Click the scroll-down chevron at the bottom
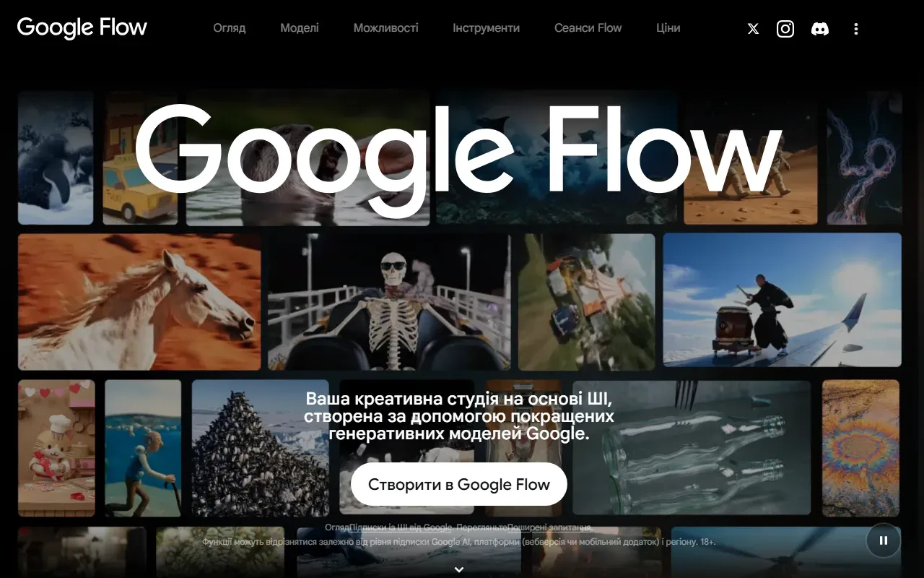924x578 pixels. [459, 569]
